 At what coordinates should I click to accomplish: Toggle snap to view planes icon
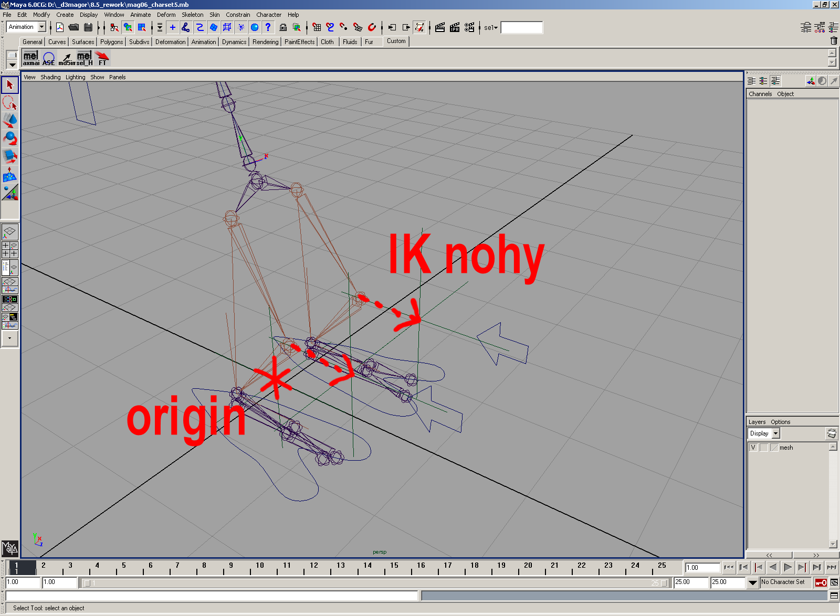358,27
